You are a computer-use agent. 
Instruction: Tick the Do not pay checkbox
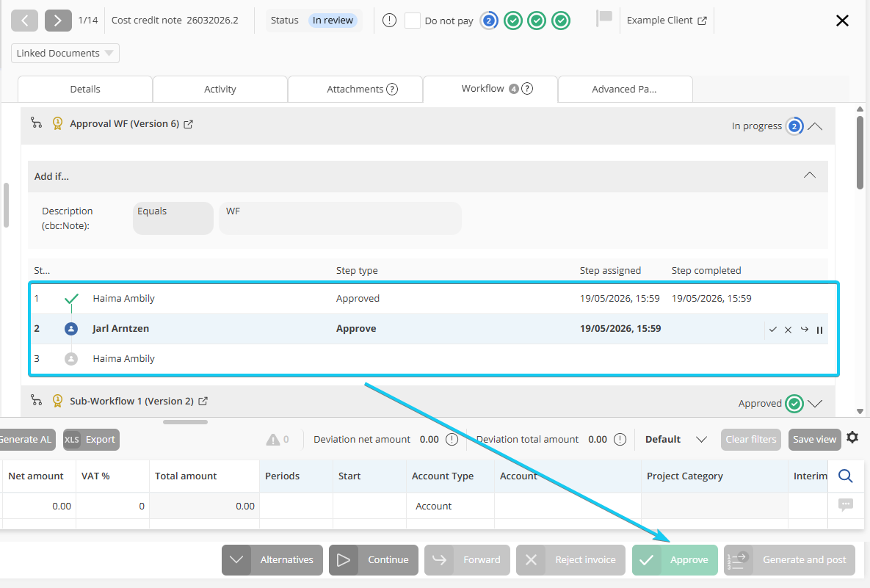tap(413, 21)
